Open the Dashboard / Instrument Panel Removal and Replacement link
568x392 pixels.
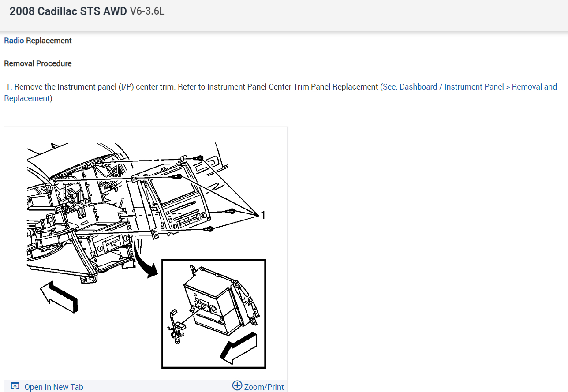[x=470, y=87]
